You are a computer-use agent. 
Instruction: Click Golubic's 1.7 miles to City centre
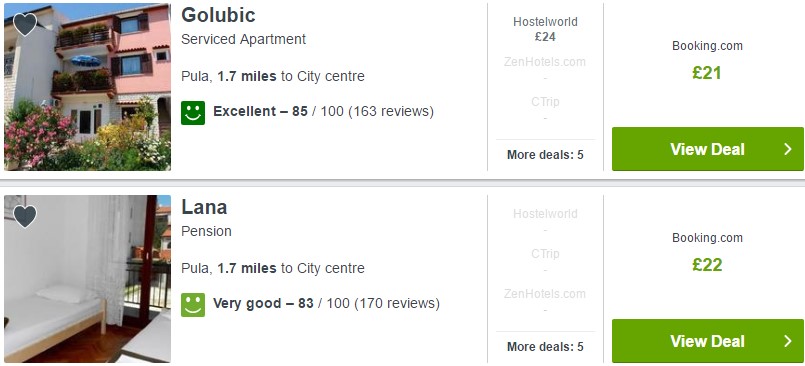pos(291,76)
